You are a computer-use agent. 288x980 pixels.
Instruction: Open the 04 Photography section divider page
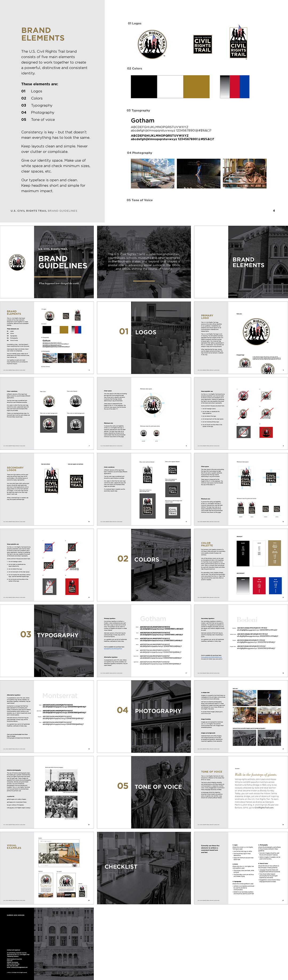(144, 716)
